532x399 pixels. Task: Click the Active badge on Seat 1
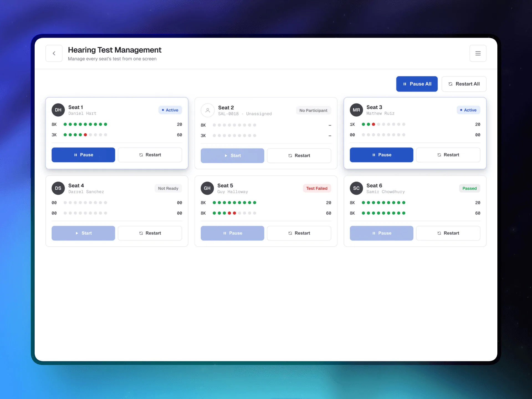point(170,110)
